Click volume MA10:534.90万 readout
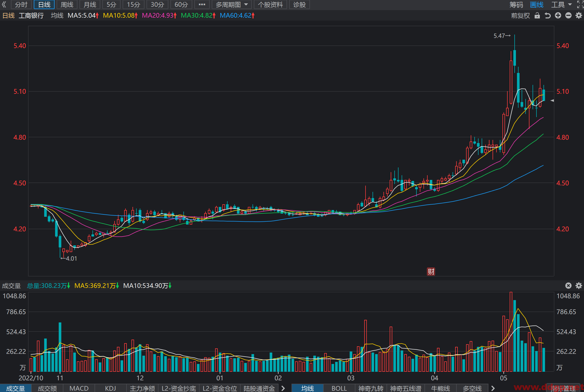 point(147,286)
